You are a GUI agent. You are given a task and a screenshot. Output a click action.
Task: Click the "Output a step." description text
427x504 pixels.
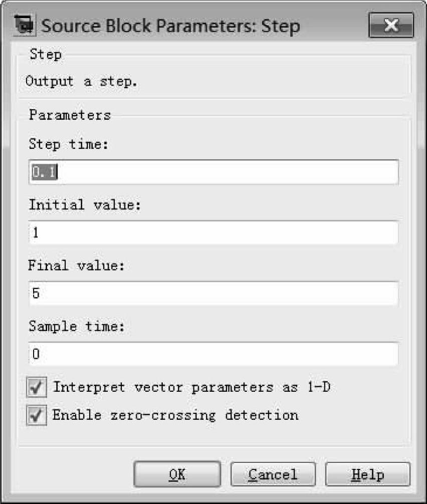pyautogui.click(x=81, y=81)
